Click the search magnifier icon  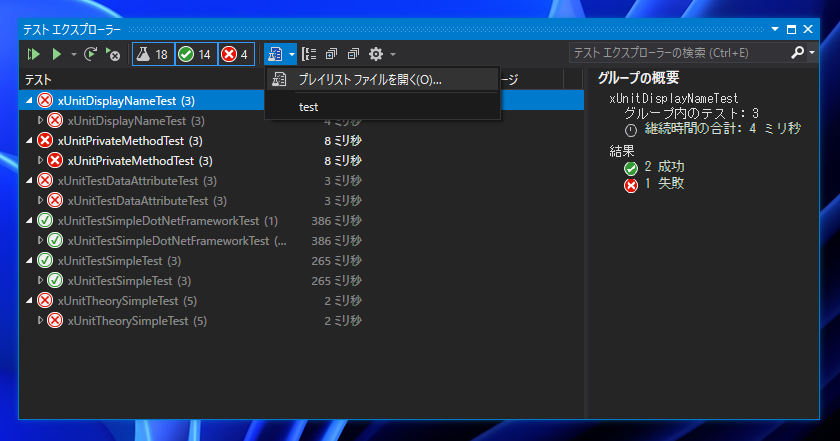[798, 53]
